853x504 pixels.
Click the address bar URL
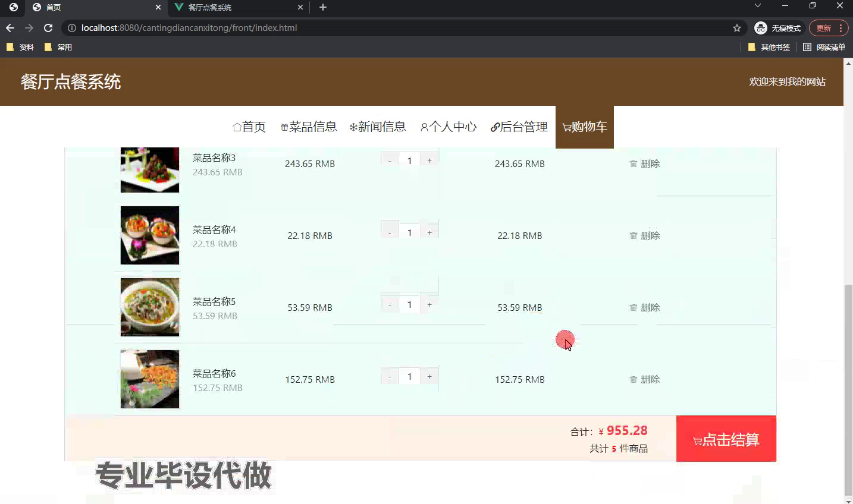point(189,28)
